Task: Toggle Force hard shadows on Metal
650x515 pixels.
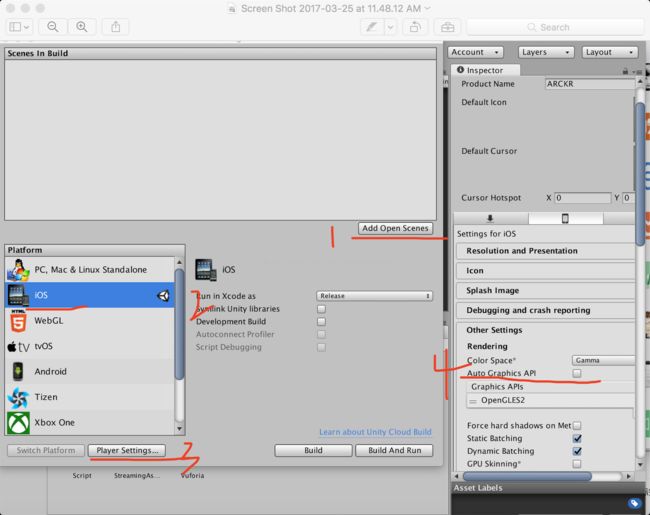Action: (x=577, y=425)
